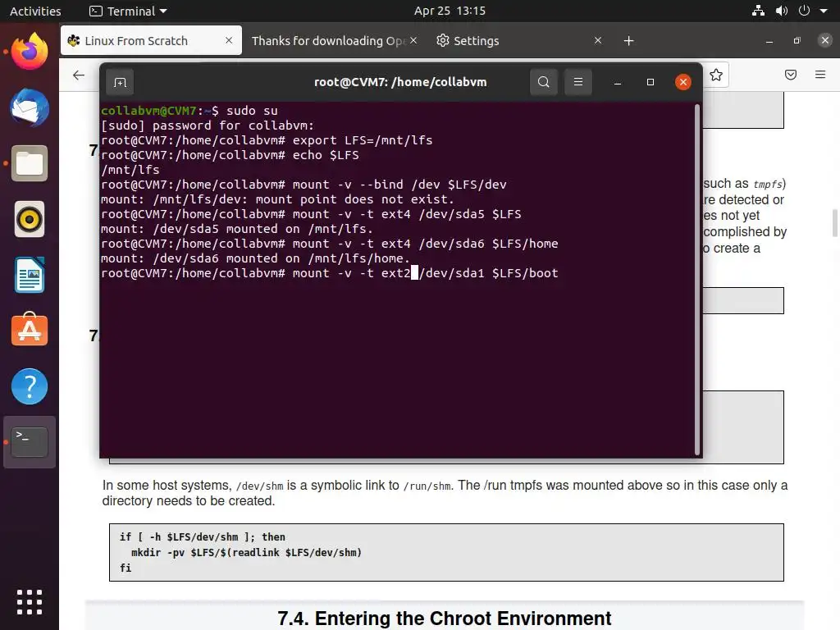This screenshot has height=630, width=840.
Task: Open Firefox from the Ubuntu dock
Action: [30, 52]
